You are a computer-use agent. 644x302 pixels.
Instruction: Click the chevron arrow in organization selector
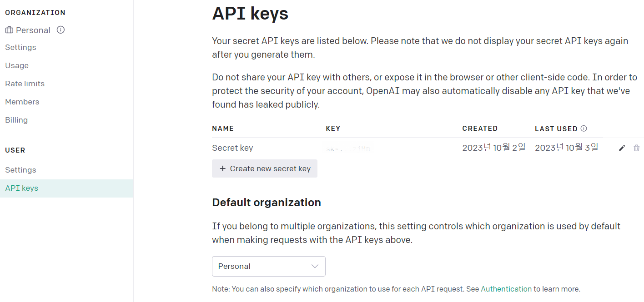[315, 266]
